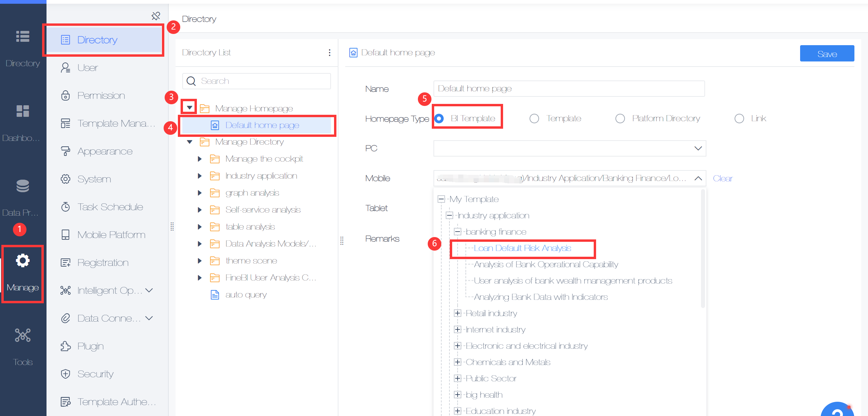The width and height of the screenshot is (868, 416).
Task: Select the Link homepage type option
Action: click(739, 119)
